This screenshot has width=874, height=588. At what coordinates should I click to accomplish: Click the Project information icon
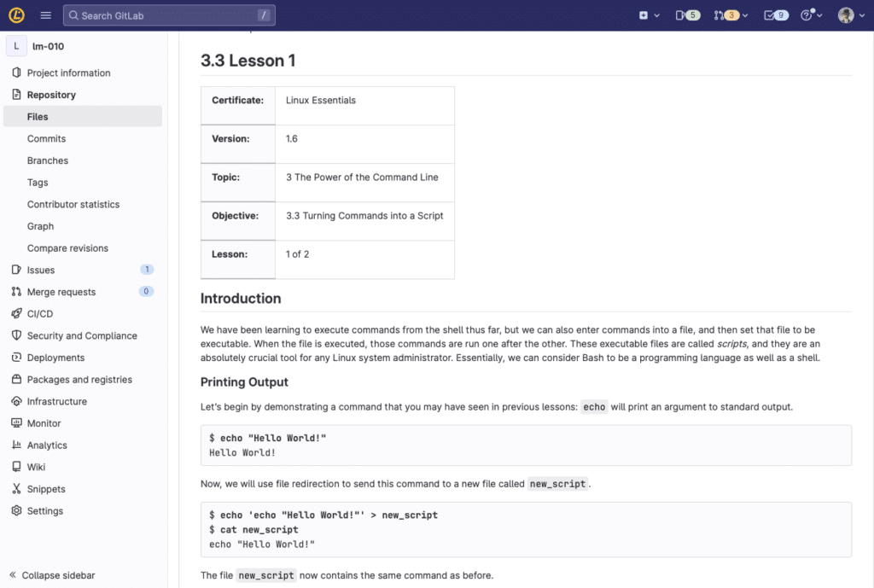[x=16, y=73]
